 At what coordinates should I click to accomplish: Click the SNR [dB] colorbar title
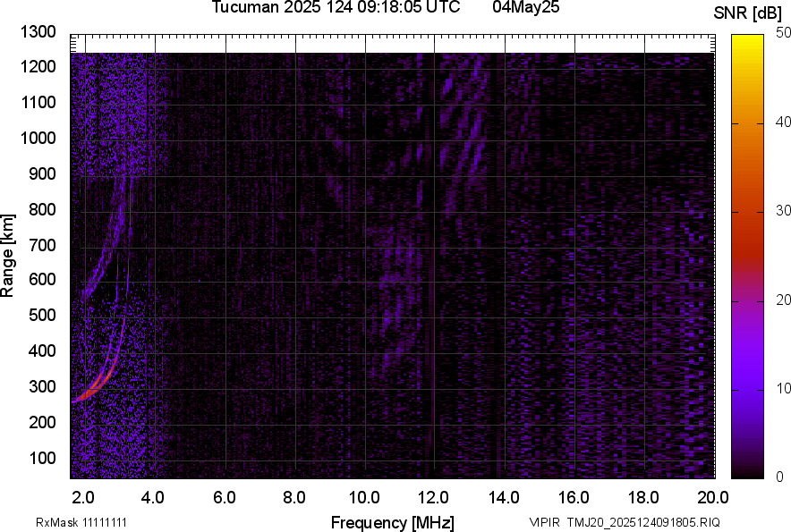click(748, 13)
